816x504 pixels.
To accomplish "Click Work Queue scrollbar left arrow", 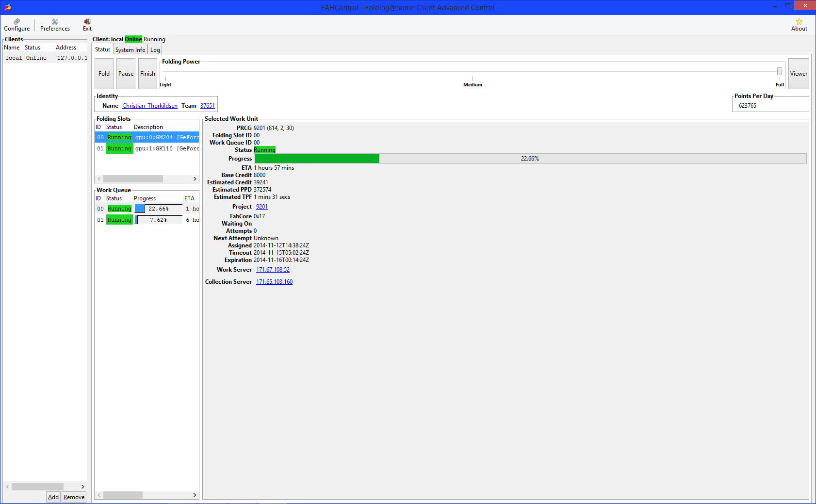I will [x=99, y=495].
